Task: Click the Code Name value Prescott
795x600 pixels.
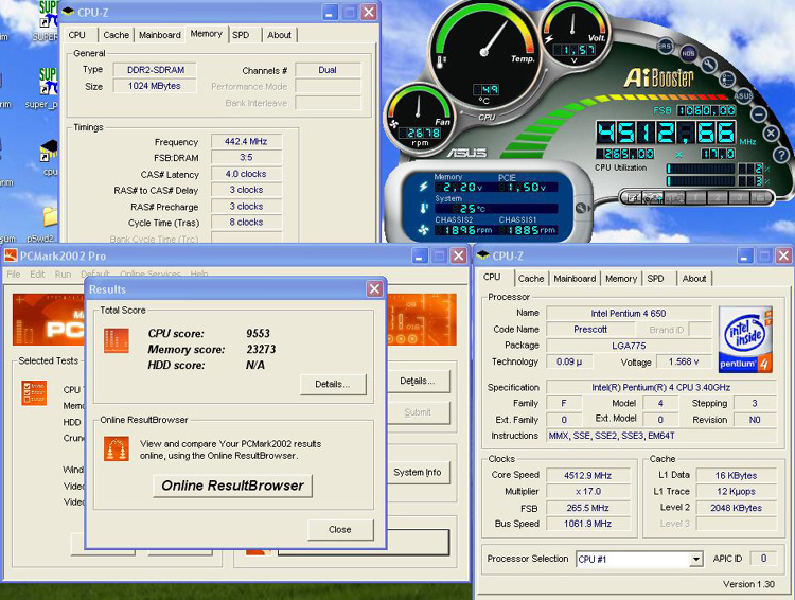Action: tap(590, 329)
